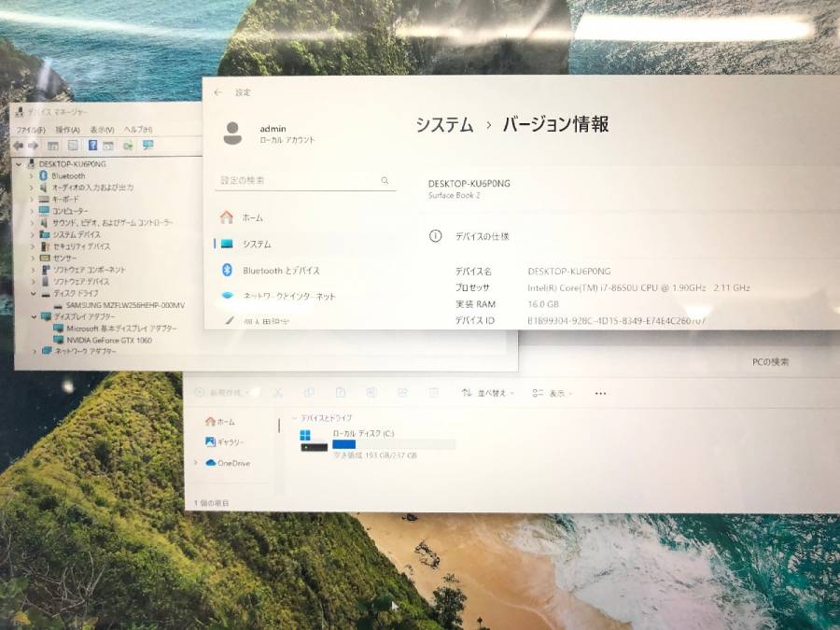This screenshot has height=630, width=840.
Task: Select the セキュリティ デバイス tree entry
Action: pyautogui.click(x=81, y=246)
